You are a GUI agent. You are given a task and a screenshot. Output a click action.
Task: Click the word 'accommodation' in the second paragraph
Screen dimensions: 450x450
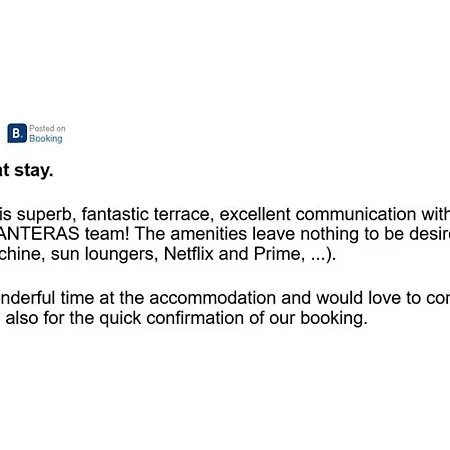(x=212, y=298)
